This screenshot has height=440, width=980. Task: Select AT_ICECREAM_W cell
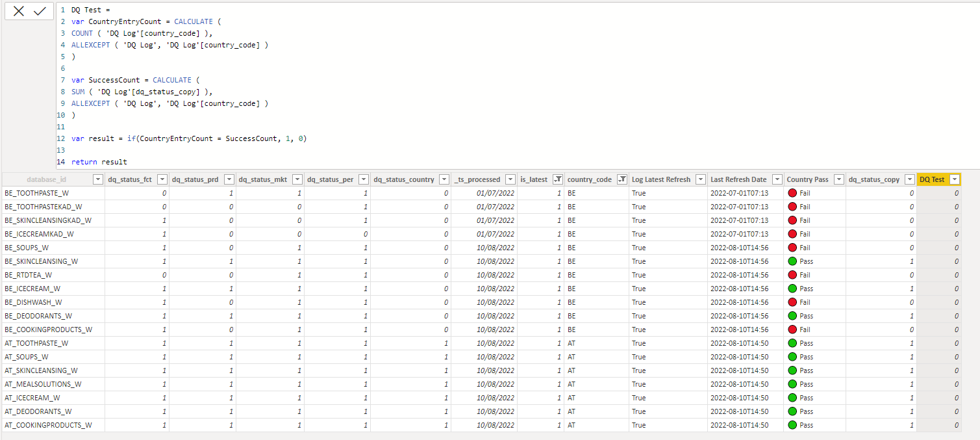53,398
